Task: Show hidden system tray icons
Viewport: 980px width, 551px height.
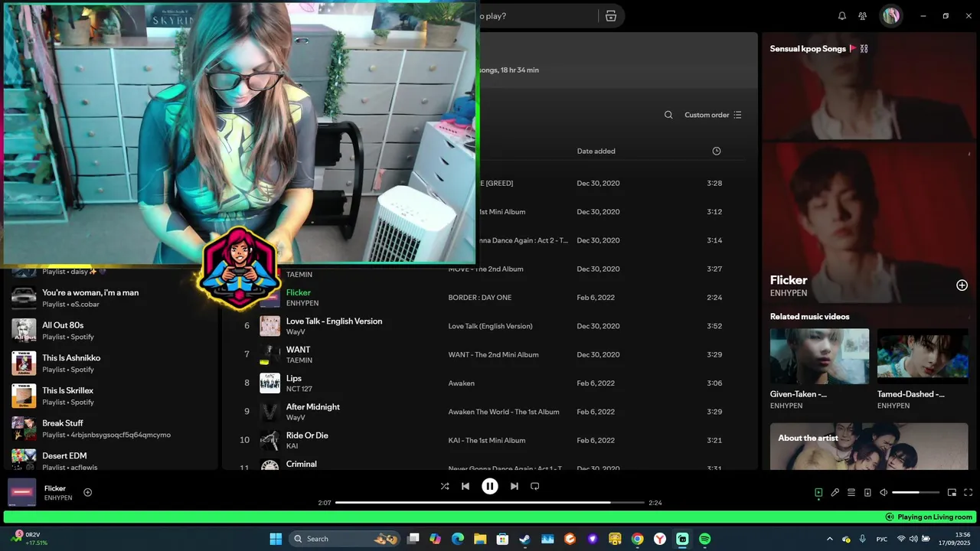Action: click(x=829, y=539)
